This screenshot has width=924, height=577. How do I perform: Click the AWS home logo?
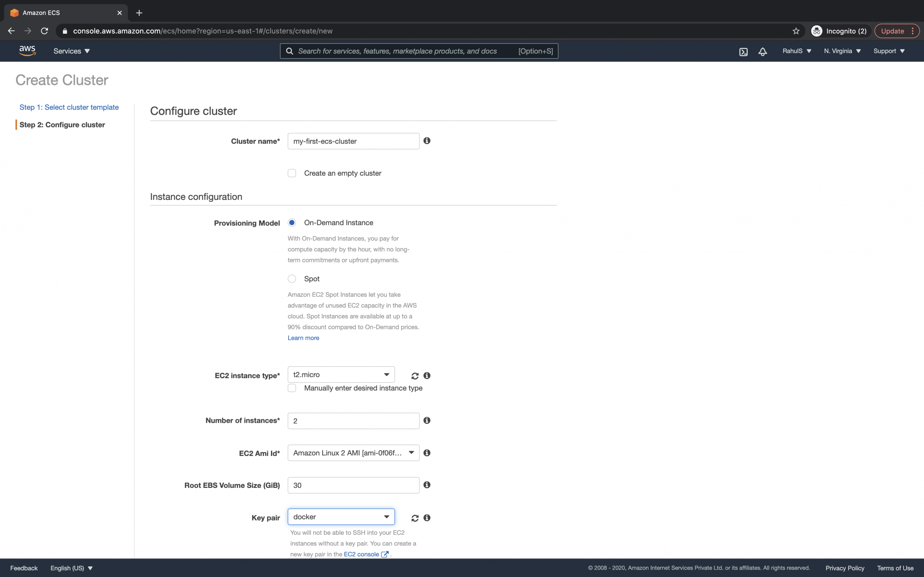(x=27, y=50)
